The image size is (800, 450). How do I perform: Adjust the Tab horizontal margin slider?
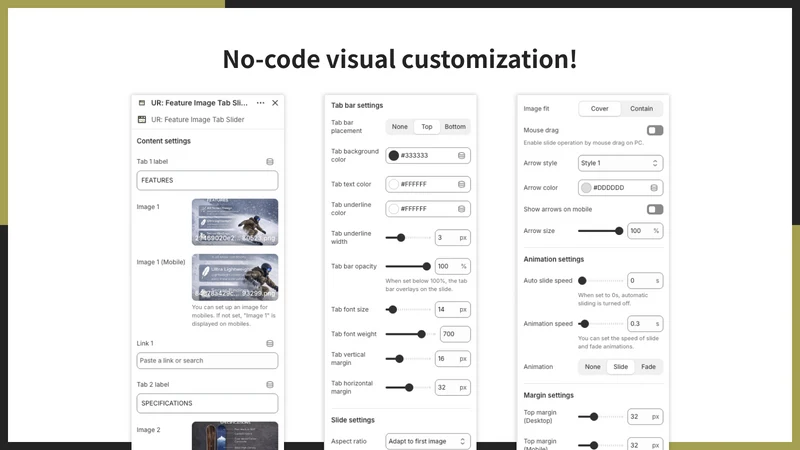(408, 388)
